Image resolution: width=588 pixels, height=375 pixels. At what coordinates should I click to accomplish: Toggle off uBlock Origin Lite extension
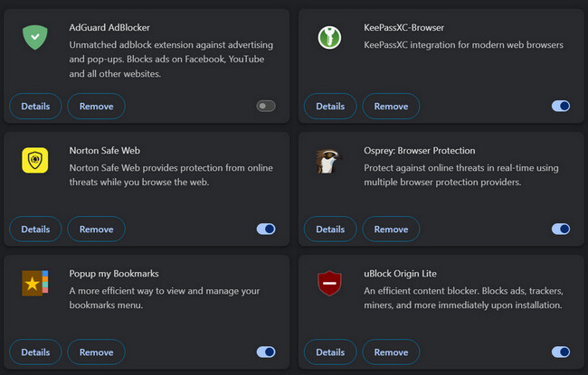tap(561, 352)
